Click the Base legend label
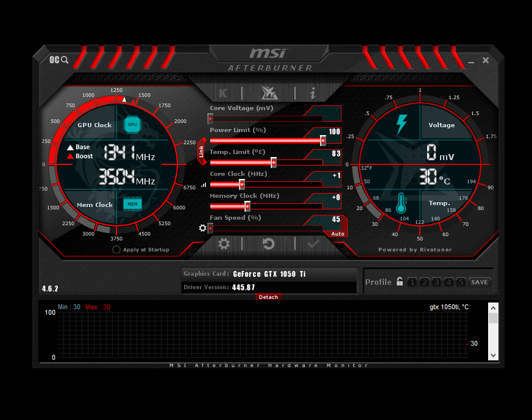The width and height of the screenshot is (532, 420). 82,147
